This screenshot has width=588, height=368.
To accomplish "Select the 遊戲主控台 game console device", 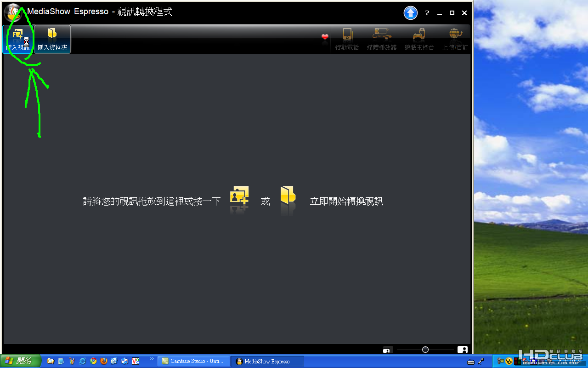I will [x=419, y=39].
